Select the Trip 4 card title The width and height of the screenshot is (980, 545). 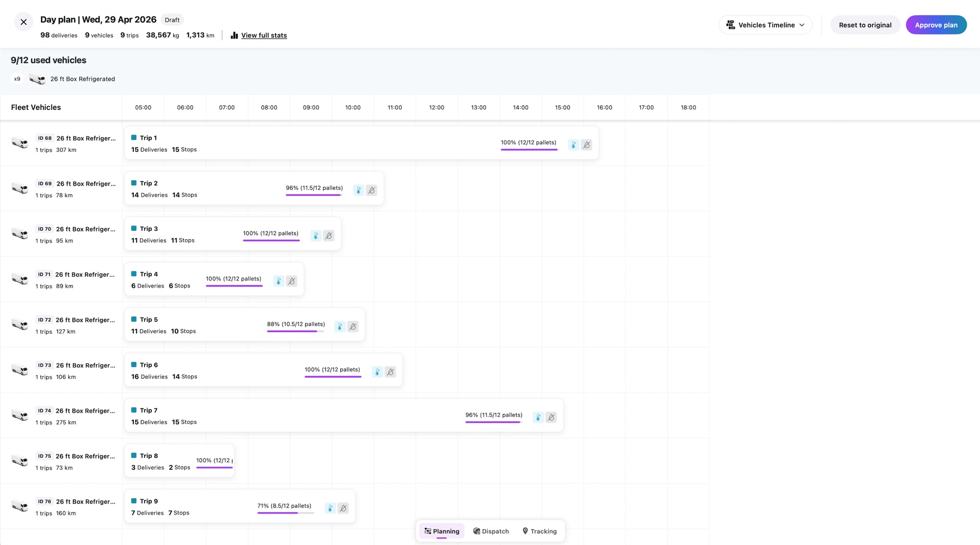(149, 274)
